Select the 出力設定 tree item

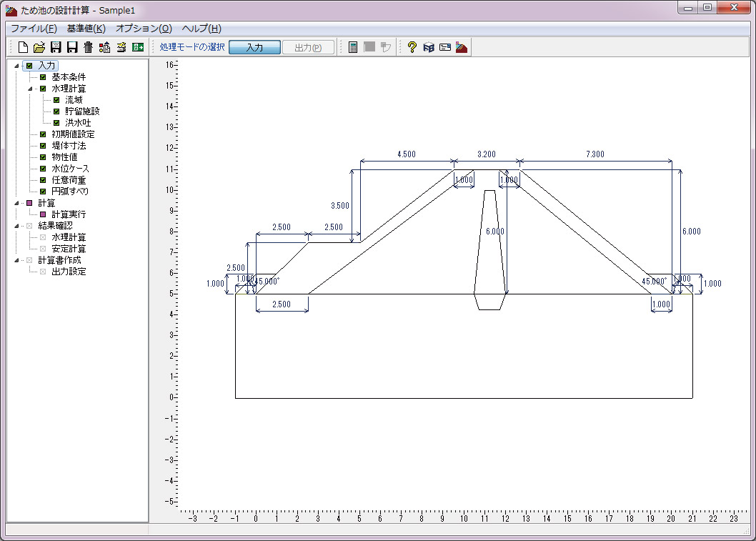coord(69,272)
